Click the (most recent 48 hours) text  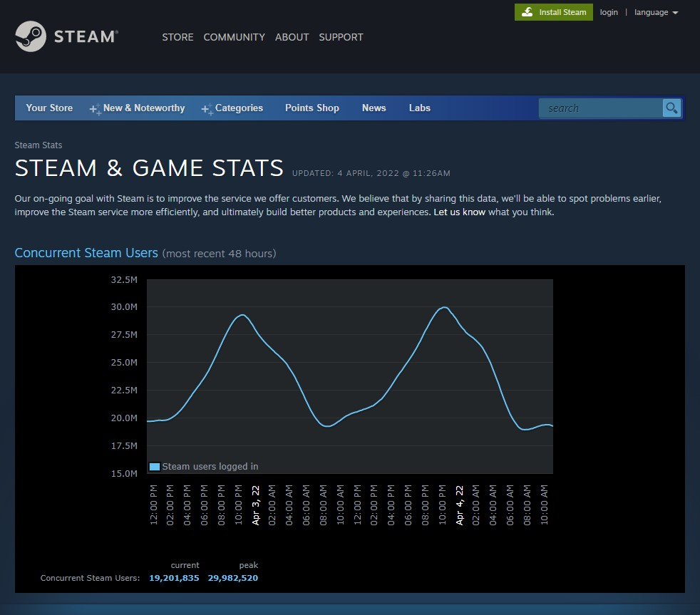(220, 254)
